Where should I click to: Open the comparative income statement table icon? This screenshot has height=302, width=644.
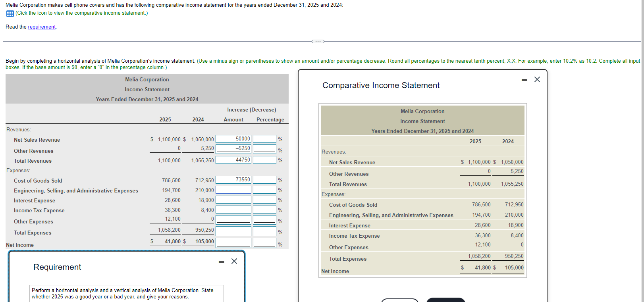[10, 13]
